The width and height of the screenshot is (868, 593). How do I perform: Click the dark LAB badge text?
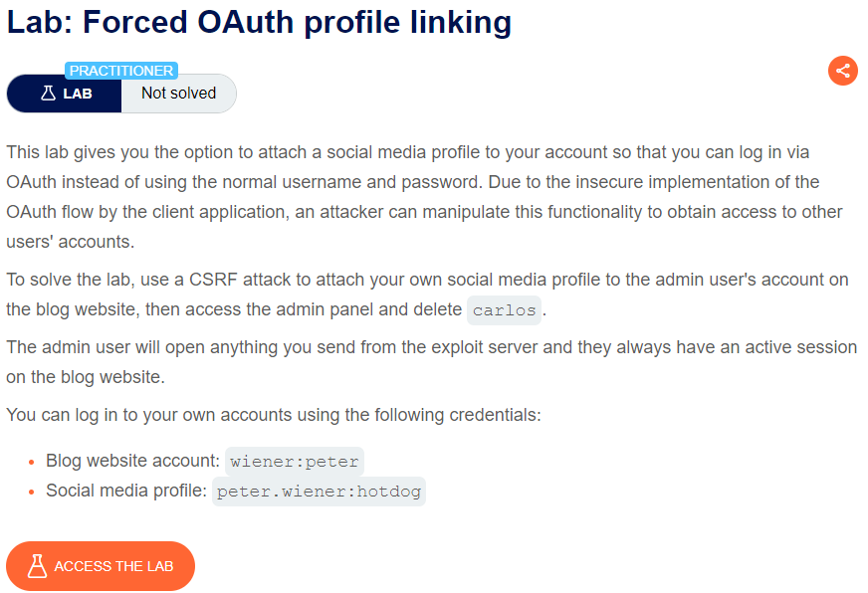pos(78,94)
